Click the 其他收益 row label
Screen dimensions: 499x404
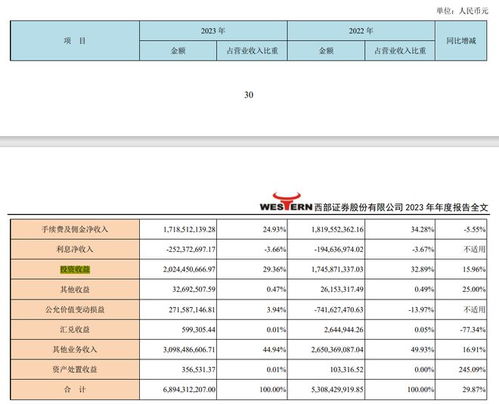point(75,289)
